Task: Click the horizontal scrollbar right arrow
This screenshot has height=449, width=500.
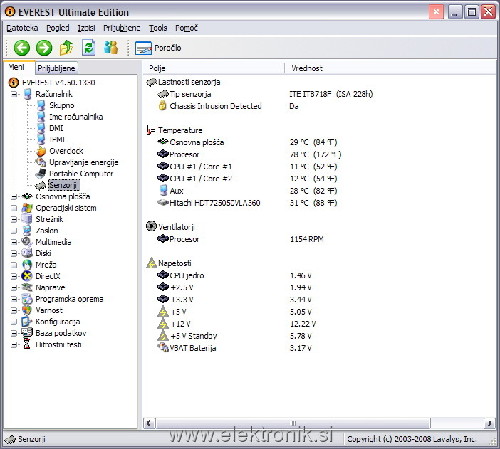Action: point(490,423)
